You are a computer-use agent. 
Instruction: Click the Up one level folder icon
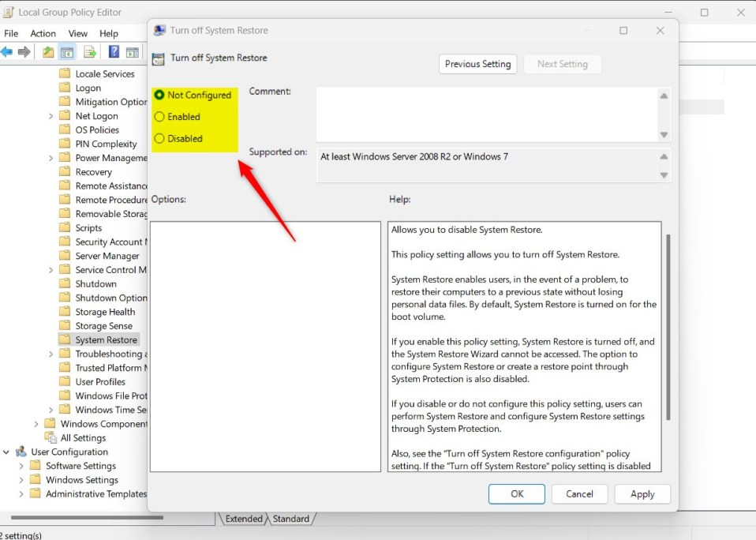click(47, 51)
